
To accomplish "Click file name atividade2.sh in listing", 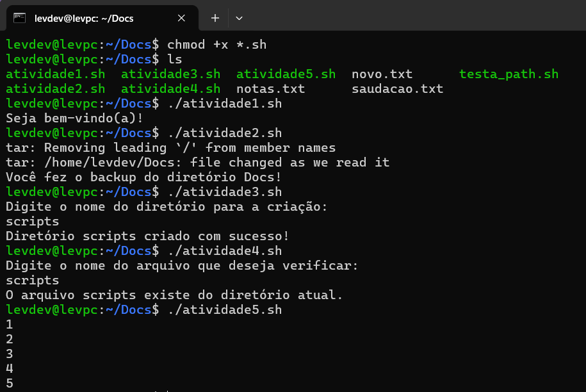I will (x=56, y=89).
